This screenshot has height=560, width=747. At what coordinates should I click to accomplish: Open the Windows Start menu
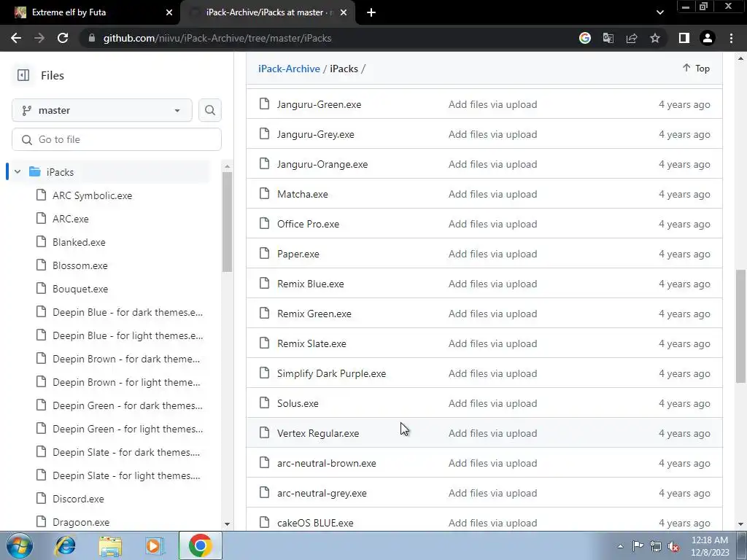tap(19, 545)
